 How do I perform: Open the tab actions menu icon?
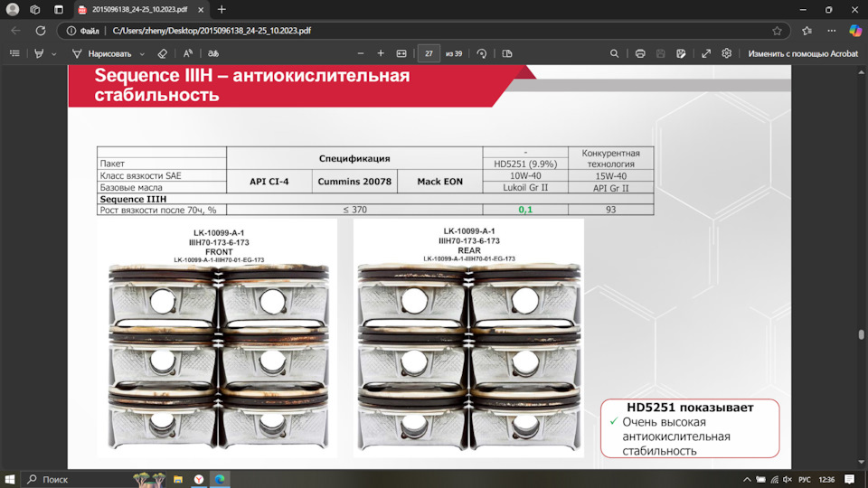(59, 9)
